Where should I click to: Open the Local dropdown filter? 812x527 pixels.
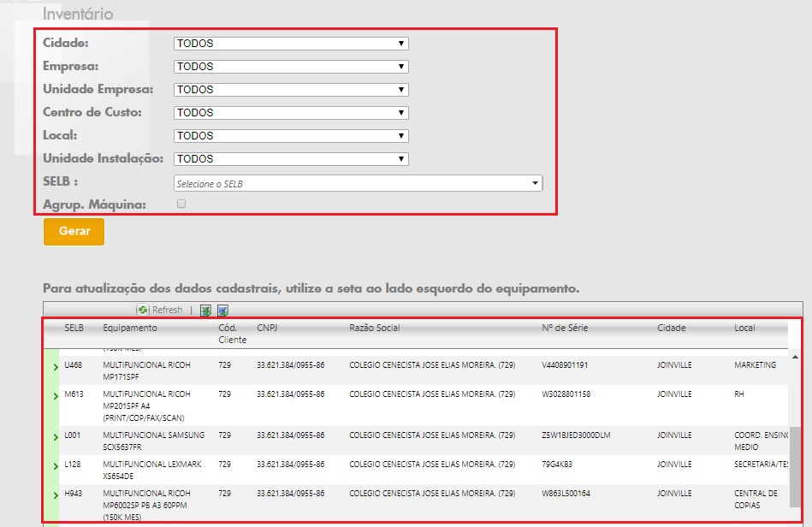pos(291,136)
